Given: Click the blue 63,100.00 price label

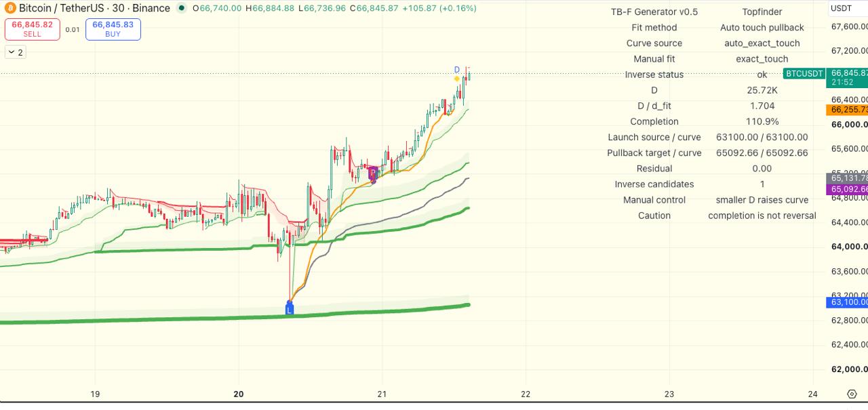Looking at the screenshot, I should pyautogui.click(x=847, y=302).
